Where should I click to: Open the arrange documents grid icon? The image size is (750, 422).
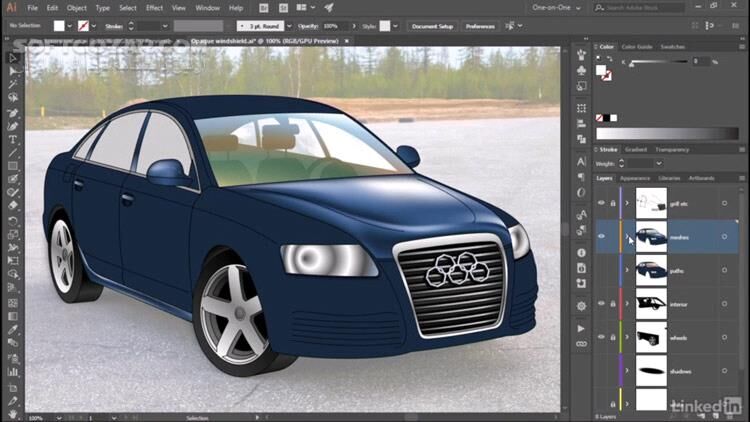tap(303, 8)
